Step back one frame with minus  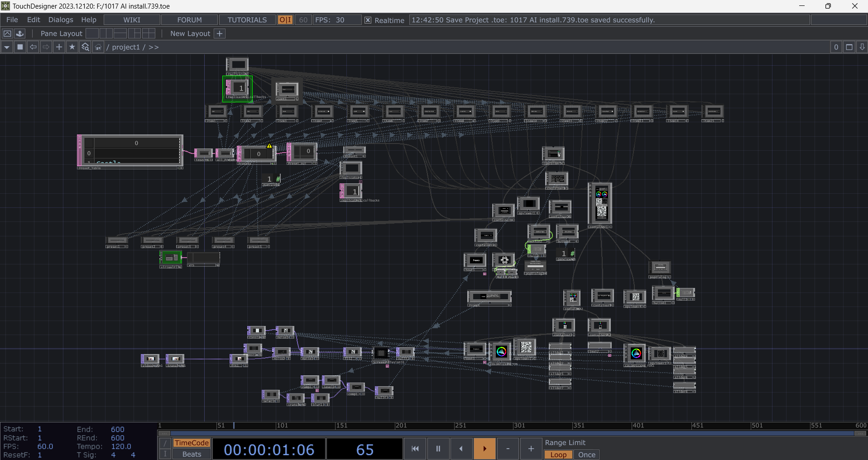(508, 449)
